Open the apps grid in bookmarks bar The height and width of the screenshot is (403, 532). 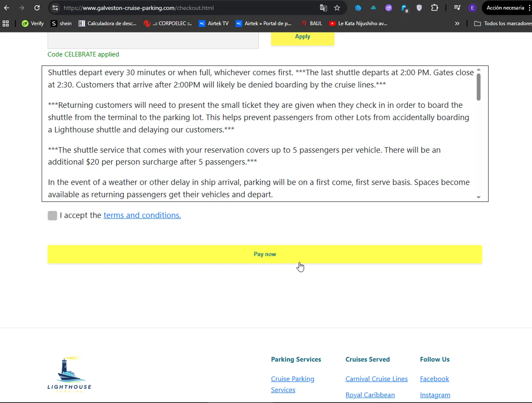(6, 23)
